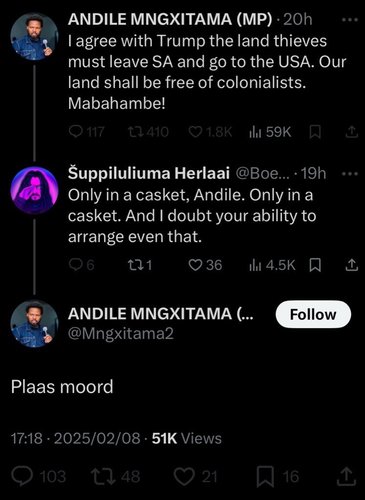The height and width of the screenshot is (500, 365).
Task: Bookmark the main tweet with 16 bookmarks
Action: [265, 476]
